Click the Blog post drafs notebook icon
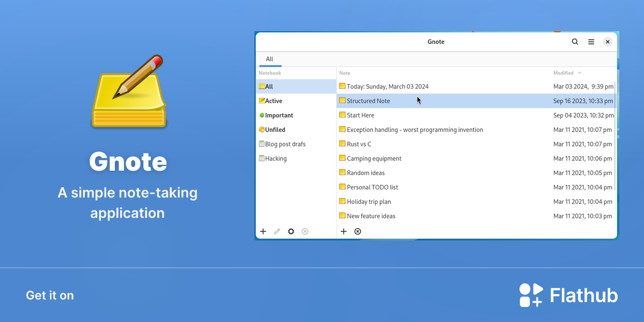 pos(262,144)
